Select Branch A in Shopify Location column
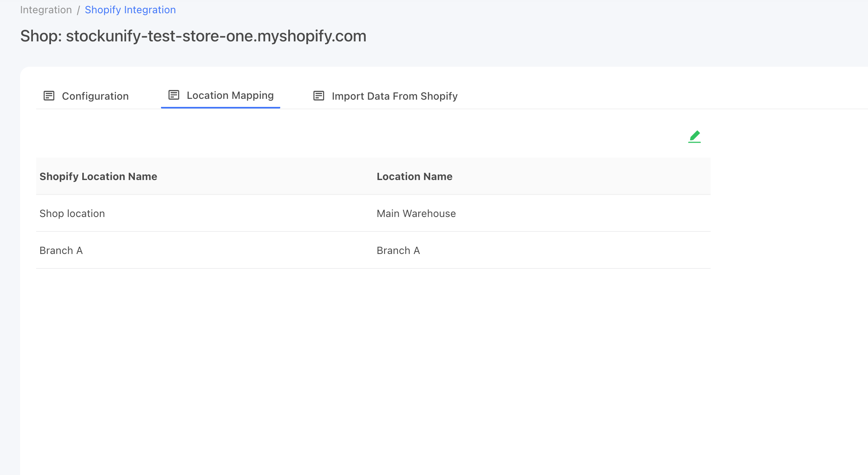This screenshot has height=475, width=868. (61, 250)
